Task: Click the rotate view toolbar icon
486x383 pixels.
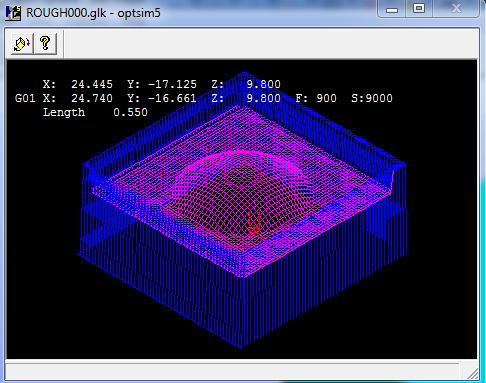Action: (x=22, y=44)
